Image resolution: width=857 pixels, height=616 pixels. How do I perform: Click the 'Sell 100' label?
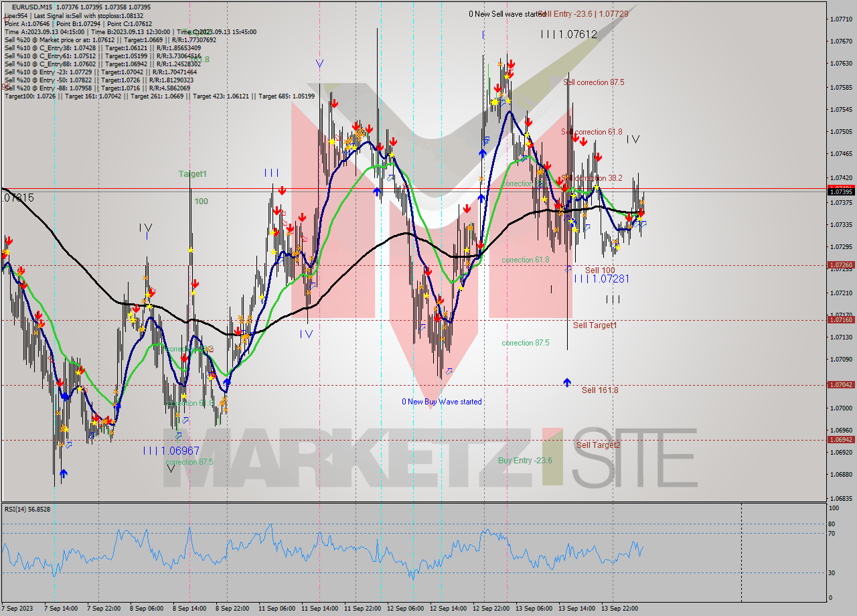coord(600,270)
